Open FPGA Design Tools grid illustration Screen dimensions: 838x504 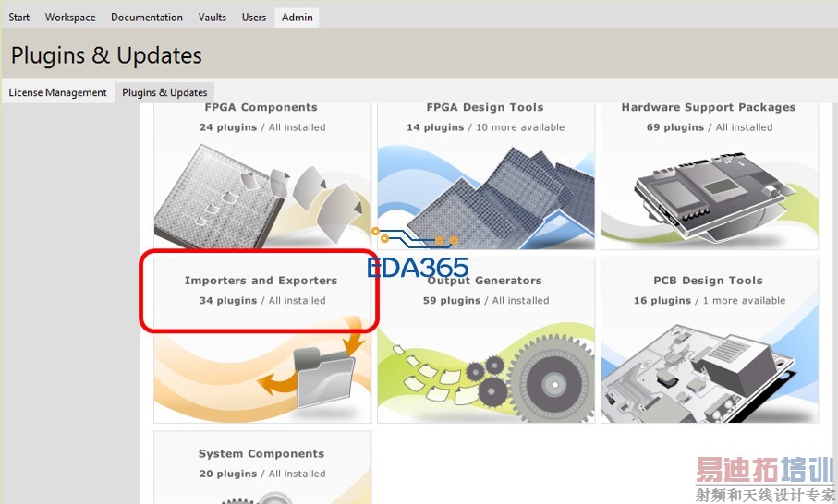[486, 196]
